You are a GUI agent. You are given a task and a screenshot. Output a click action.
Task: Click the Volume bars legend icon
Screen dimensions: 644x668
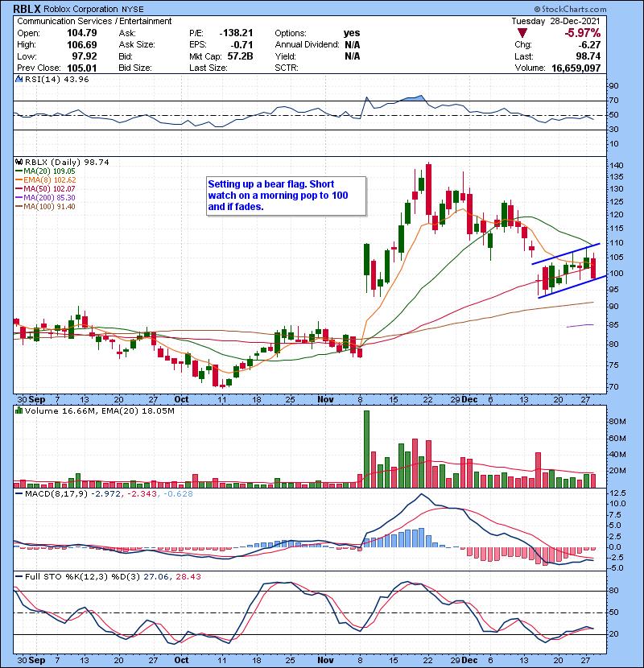(x=19, y=410)
